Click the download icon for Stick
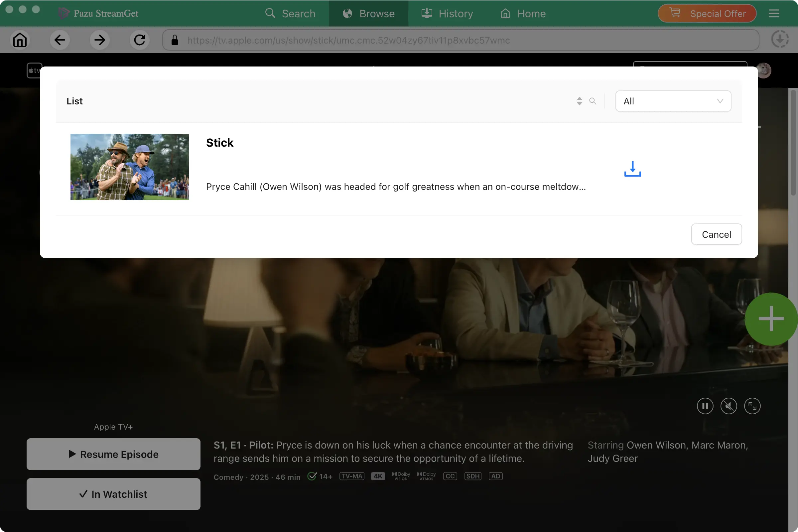Screen dimensions: 798x532 632,169
